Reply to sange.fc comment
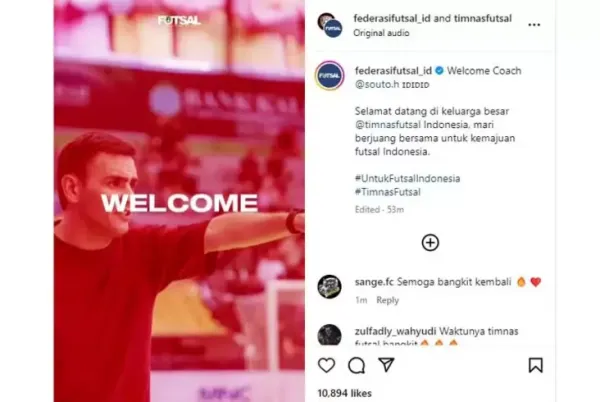Screen dimensions: 600x402 tap(387, 300)
